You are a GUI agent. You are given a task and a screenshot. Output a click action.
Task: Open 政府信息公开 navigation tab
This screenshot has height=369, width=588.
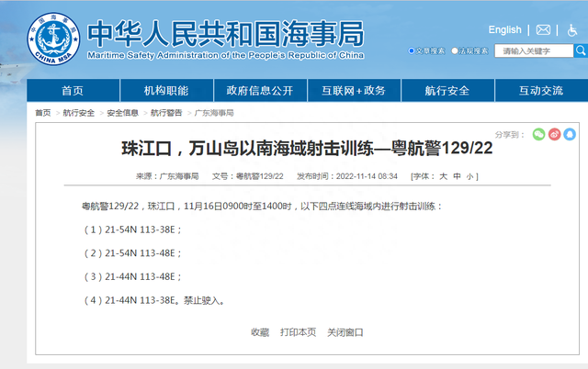click(260, 90)
